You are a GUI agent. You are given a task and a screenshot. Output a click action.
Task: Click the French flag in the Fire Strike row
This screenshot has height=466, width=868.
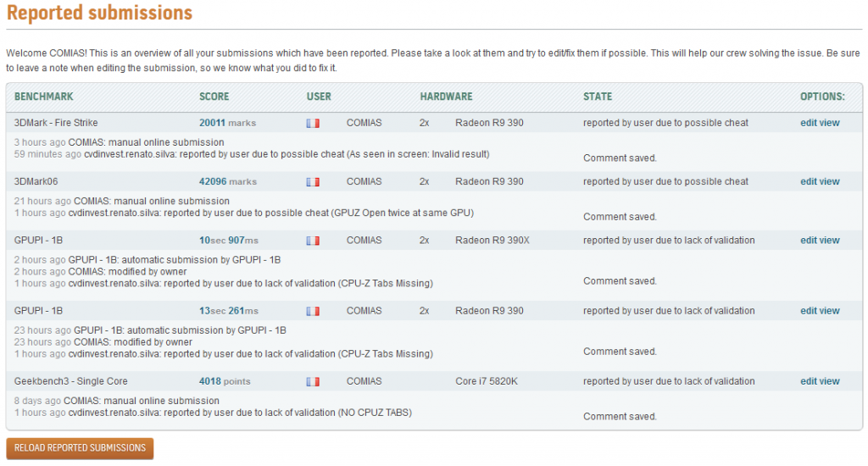tap(313, 124)
